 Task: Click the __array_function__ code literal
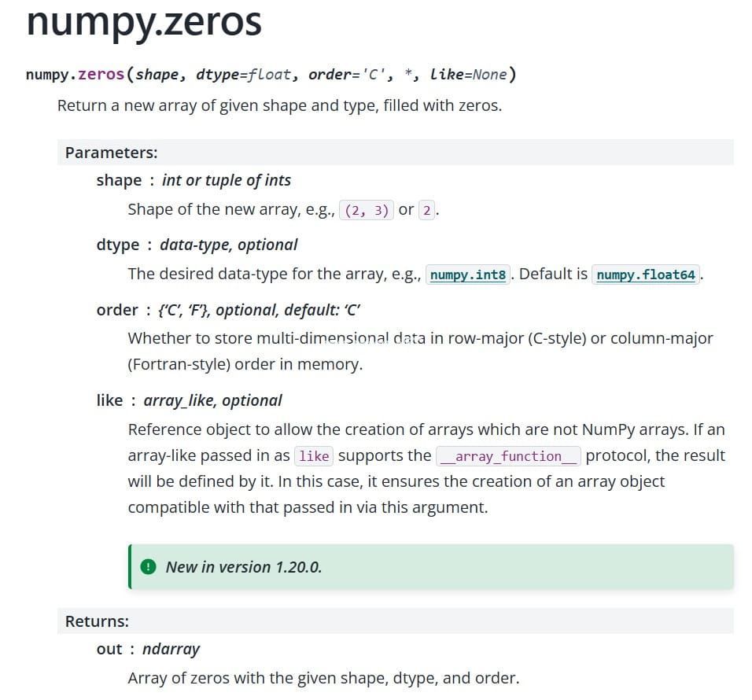click(508, 456)
